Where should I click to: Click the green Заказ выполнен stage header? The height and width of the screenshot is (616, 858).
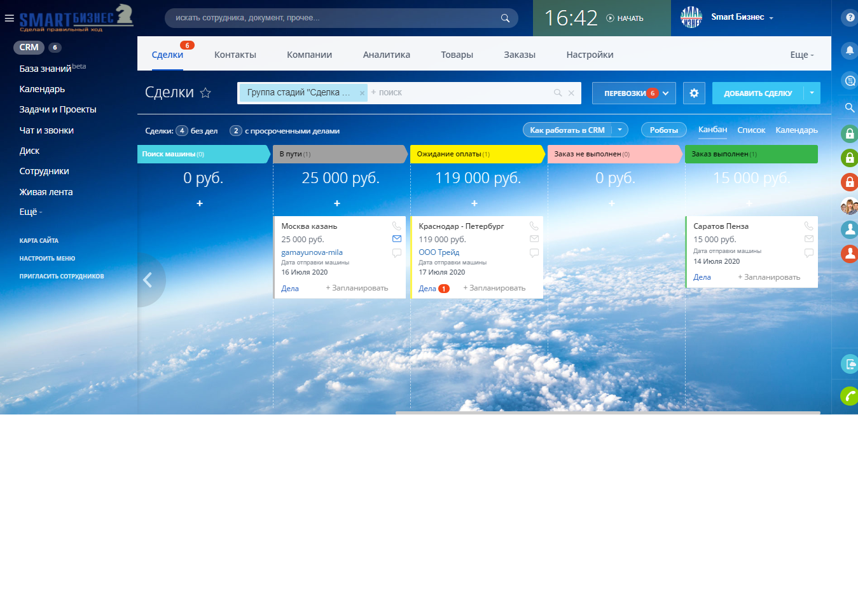click(751, 154)
